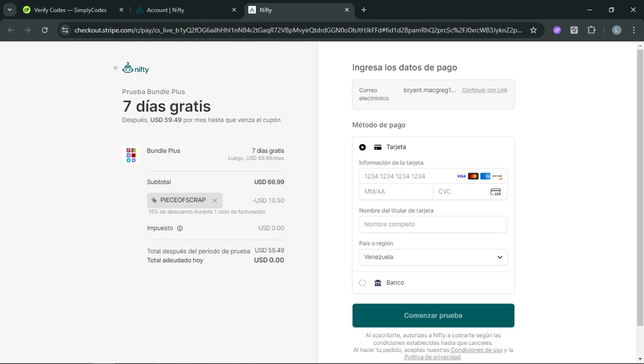The height and width of the screenshot is (364, 644).
Task: Click the leaf extension icon in toolbar
Action: point(574,30)
